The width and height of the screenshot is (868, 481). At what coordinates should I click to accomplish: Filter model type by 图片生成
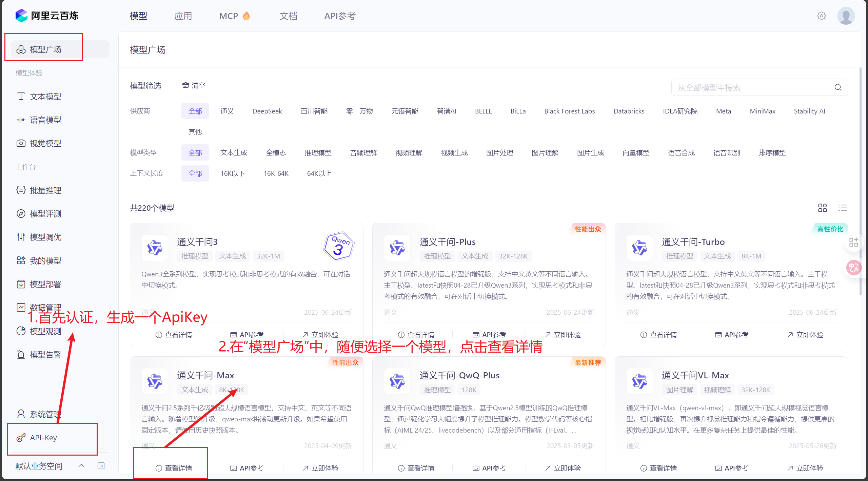(590, 153)
